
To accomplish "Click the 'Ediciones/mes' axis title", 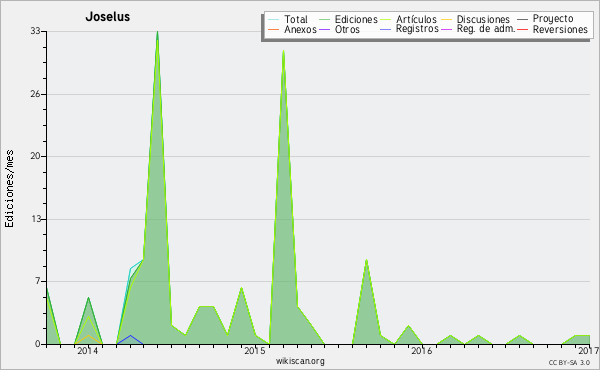I will [x=9, y=189].
